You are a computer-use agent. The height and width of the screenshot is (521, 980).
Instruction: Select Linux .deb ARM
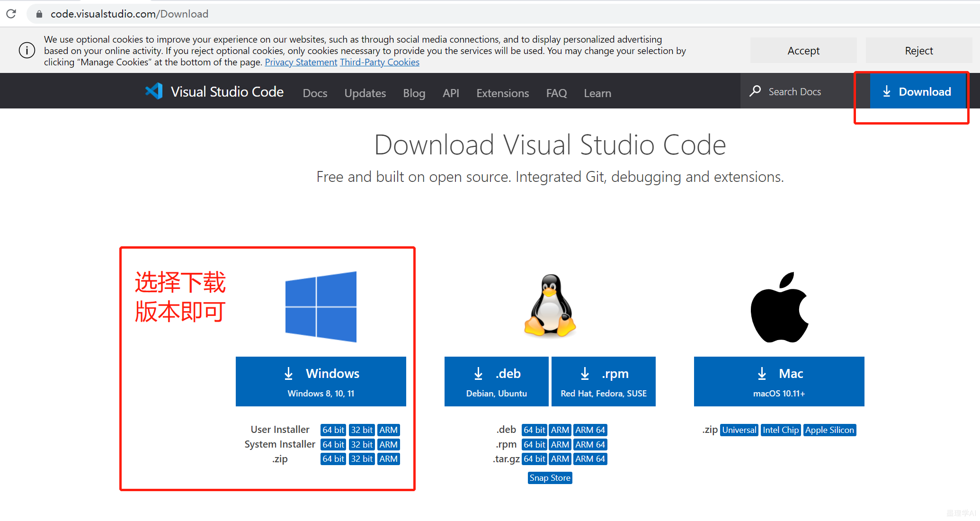click(560, 430)
